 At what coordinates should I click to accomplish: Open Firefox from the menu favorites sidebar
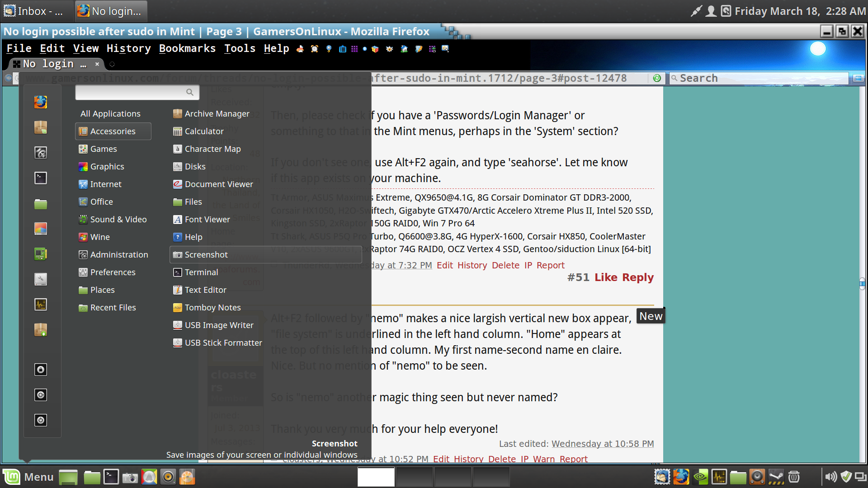[x=41, y=102]
